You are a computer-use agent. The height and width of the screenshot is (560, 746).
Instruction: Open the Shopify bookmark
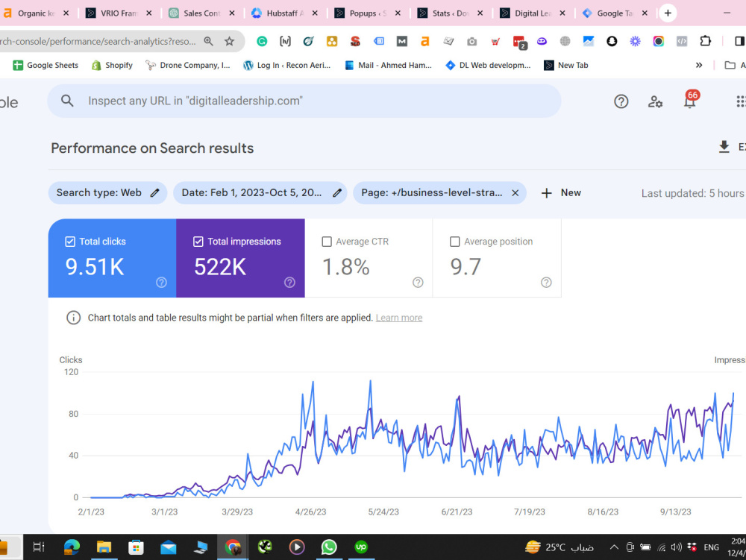click(113, 65)
